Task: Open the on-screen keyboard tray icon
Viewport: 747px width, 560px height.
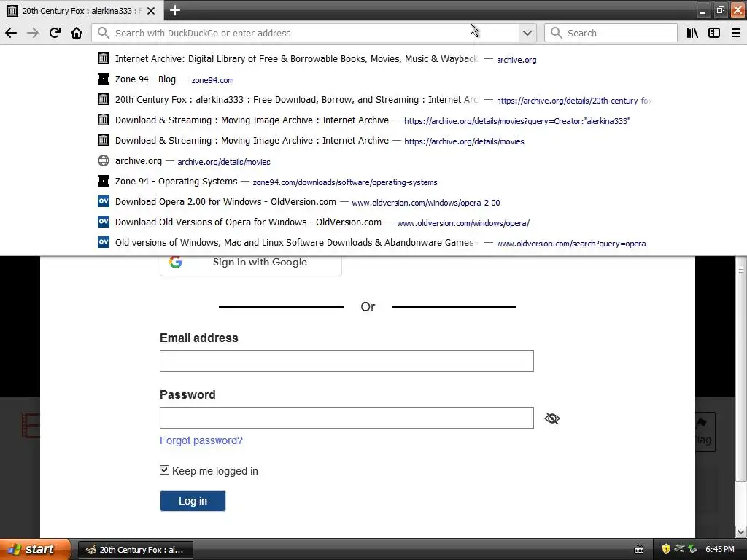Action: click(x=639, y=550)
